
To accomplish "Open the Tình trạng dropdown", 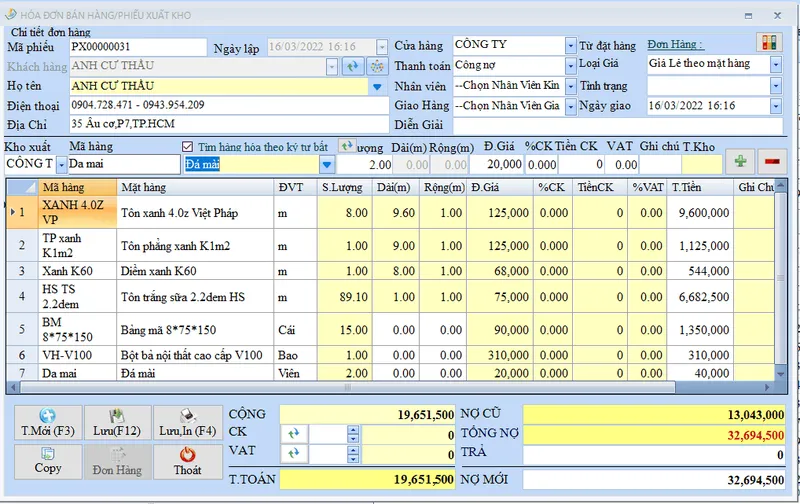I will [x=776, y=86].
